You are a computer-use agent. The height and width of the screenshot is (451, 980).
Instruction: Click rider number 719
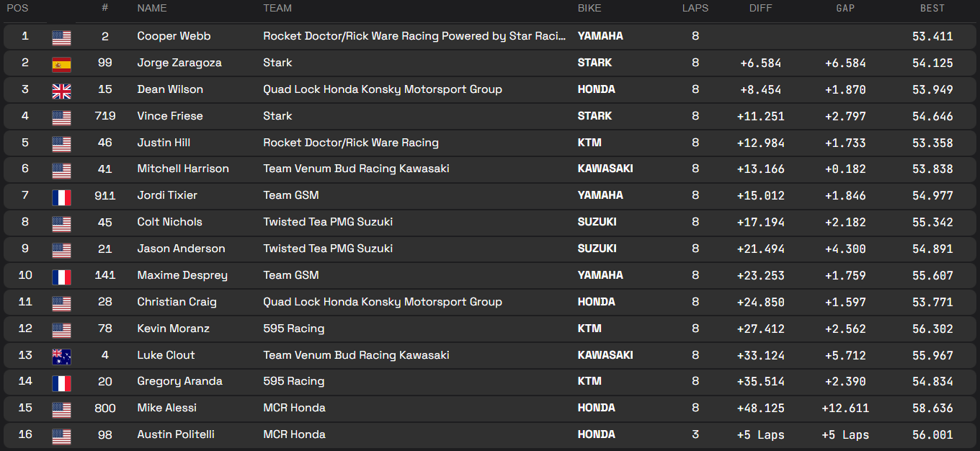(105, 116)
